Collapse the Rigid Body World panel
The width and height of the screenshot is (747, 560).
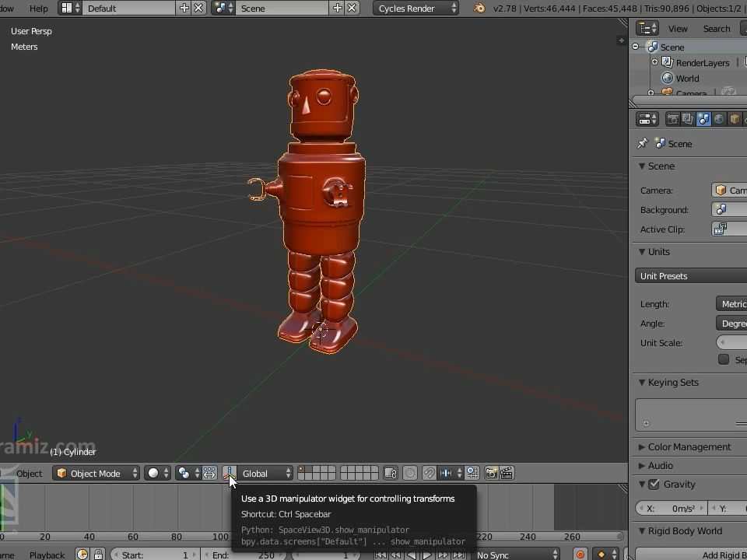pyautogui.click(x=642, y=531)
